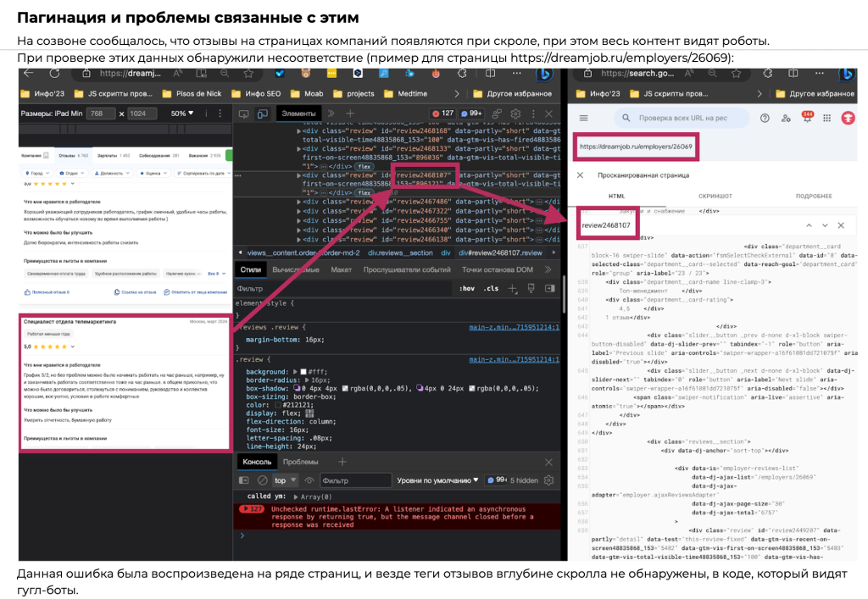Open Search Console help icon
Screen dimensions: 868x599
[x=765, y=118]
